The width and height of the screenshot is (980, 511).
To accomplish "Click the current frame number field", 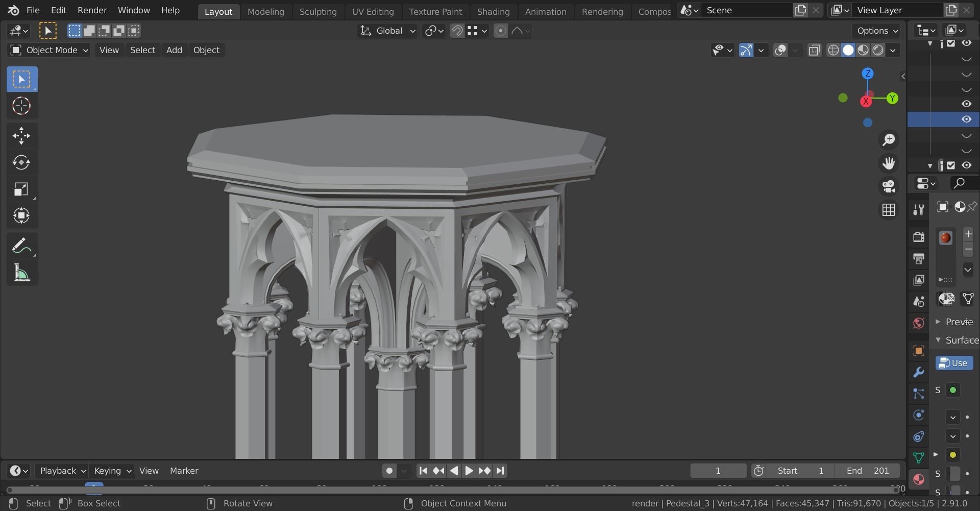I will click(x=718, y=471).
